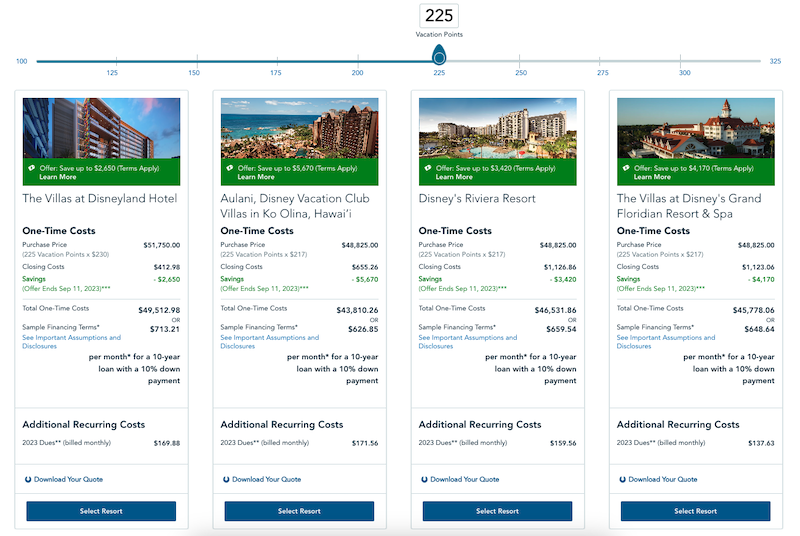Click the Aulani beach resort photo
800x536 pixels.
click(299, 128)
